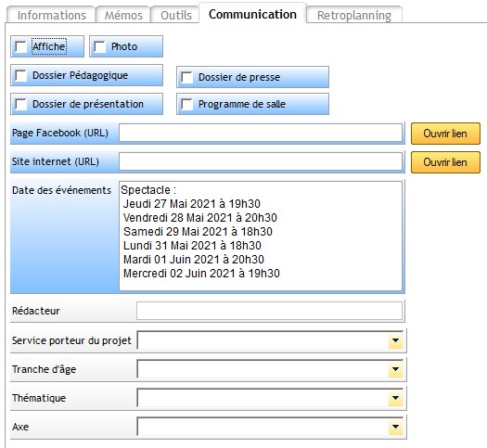Screen dimensions: 487x448
Task: Click Ouvrir lien for Site internet
Action: [445, 162]
